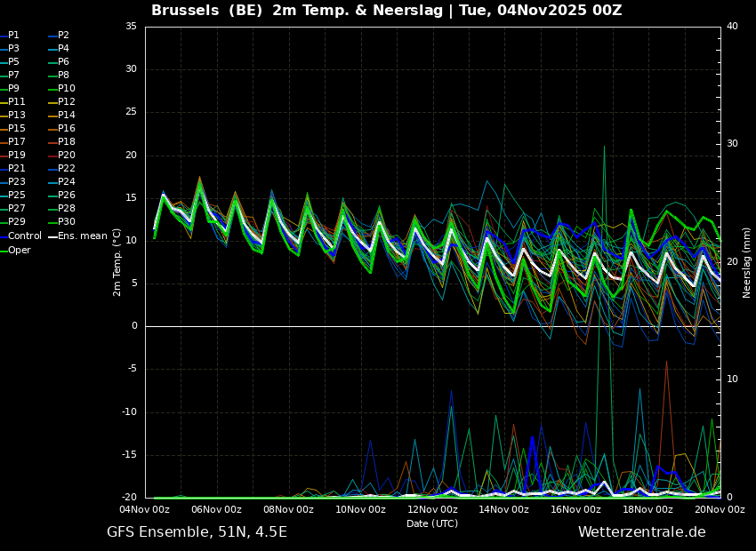
Task: Click the 06Nov 00z date tick label
Action: (x=216, y=509)
